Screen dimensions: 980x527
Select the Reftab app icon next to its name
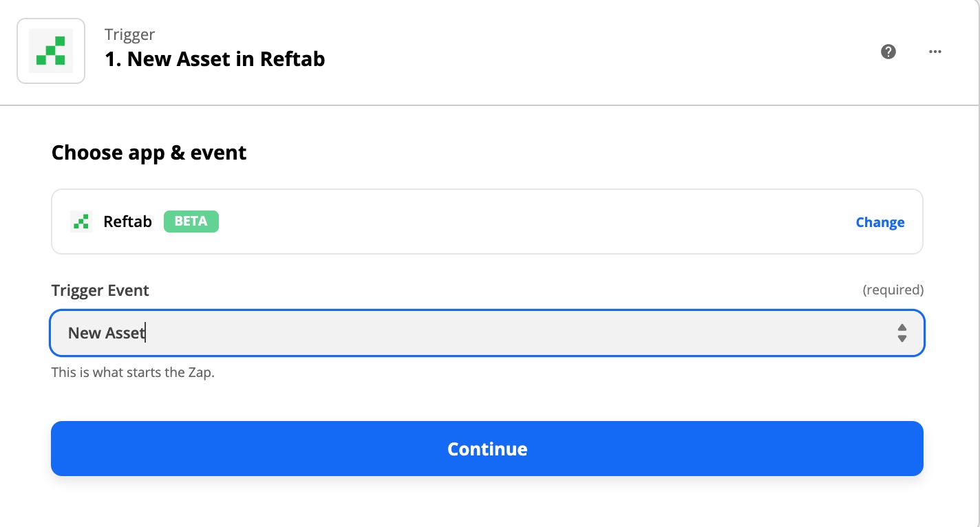pos(81,221)
